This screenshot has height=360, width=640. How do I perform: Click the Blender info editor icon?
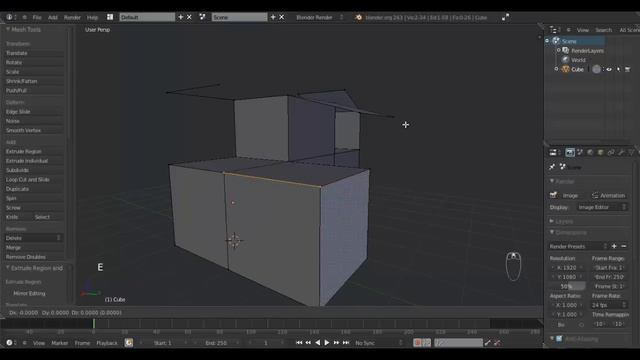point(9,17)
